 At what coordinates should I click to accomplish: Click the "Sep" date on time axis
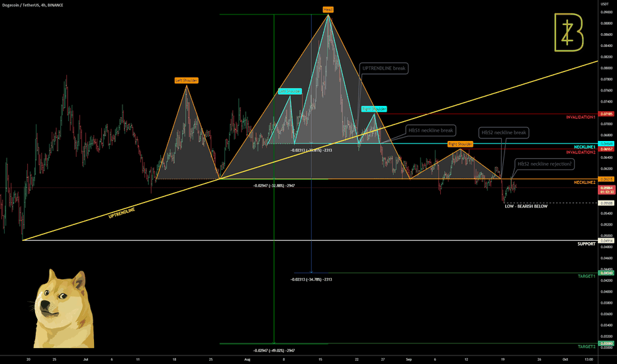[408, 359]
